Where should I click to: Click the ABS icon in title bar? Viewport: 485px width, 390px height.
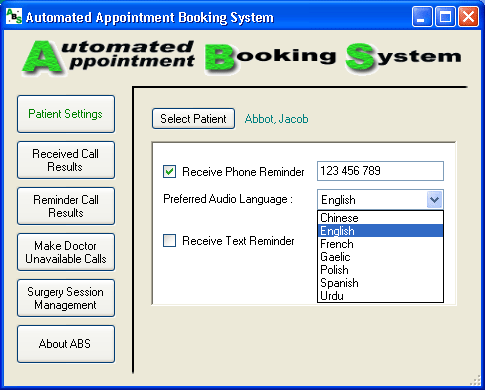point(14,16)
